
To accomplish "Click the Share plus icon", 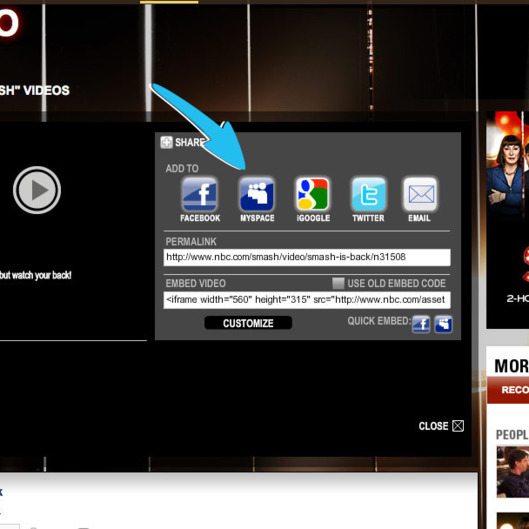I will point(166,142).
